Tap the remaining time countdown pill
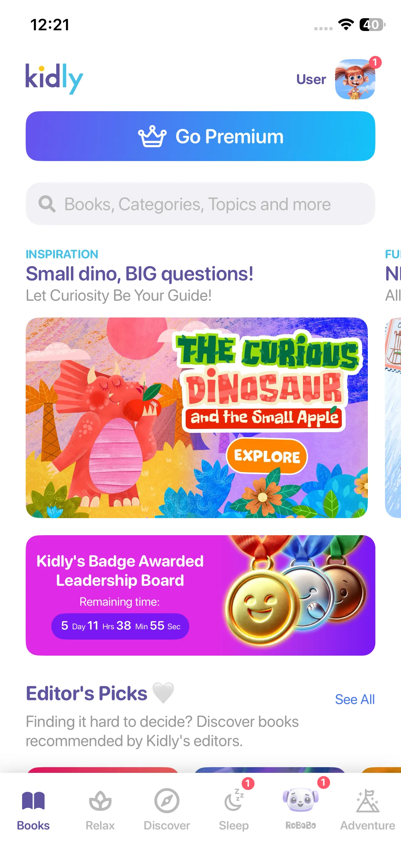 click(120, 626)
